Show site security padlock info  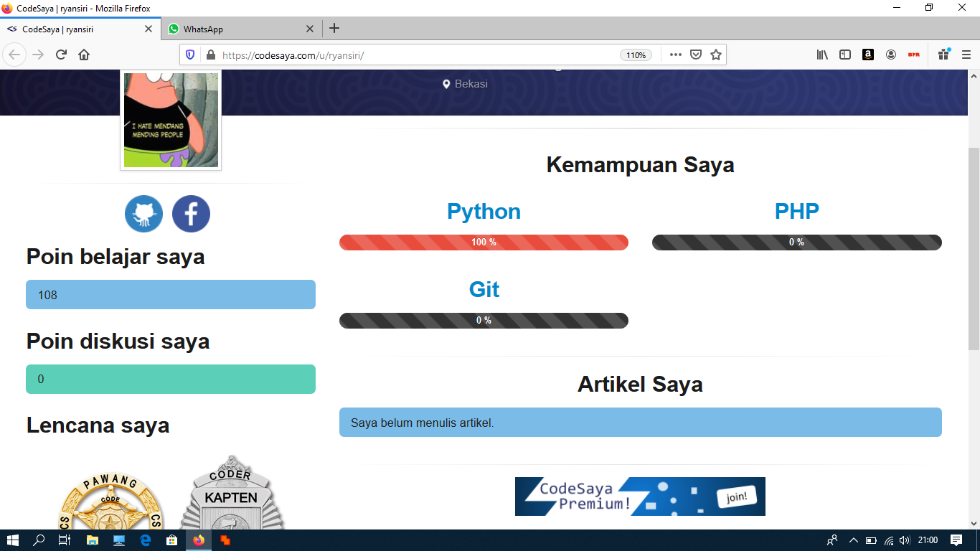click(x=210, y=55)
